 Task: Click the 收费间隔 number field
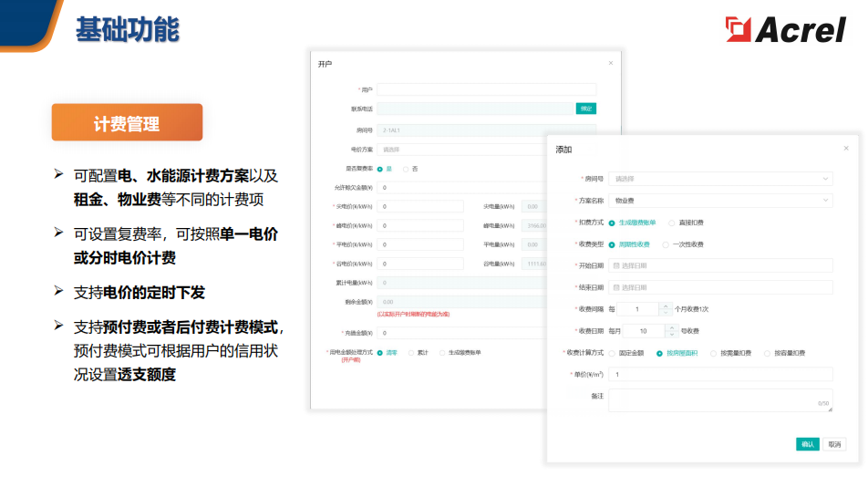638,309
